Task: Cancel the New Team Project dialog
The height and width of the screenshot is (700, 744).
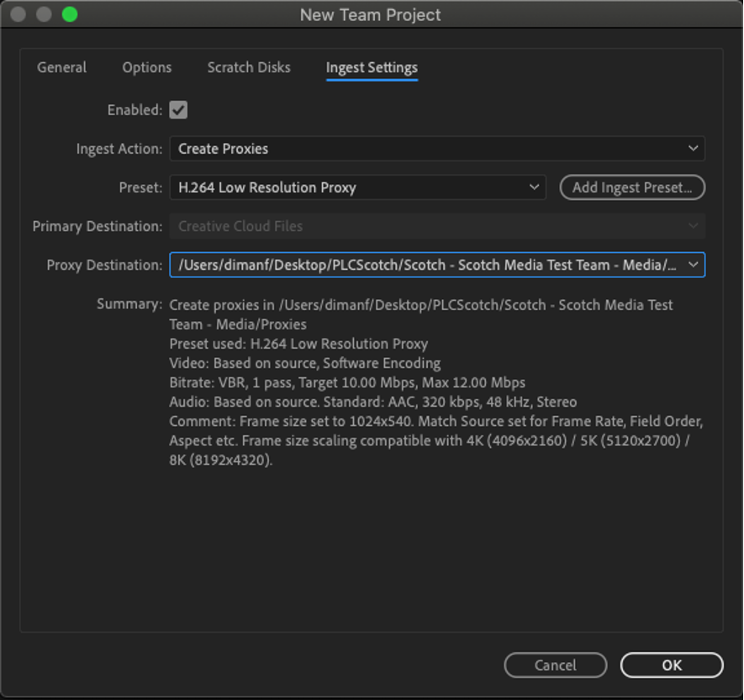Action: coord(555,665)
